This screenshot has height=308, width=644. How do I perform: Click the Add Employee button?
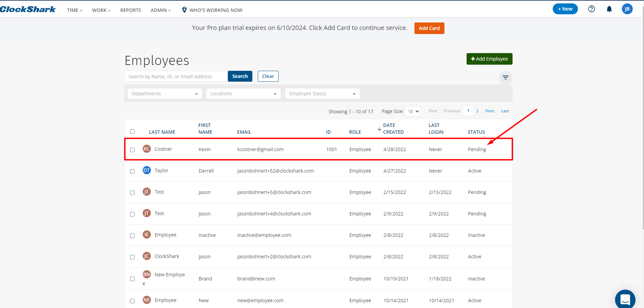tap(489, 59)
